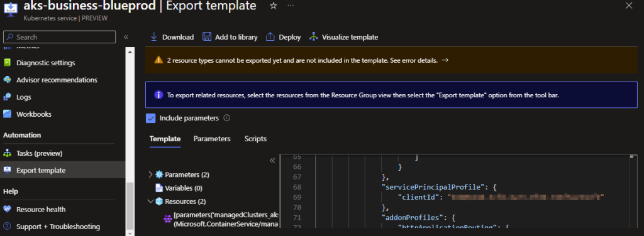
Task: Click the Diagnostic settings green icon
Action: point(8,63)
